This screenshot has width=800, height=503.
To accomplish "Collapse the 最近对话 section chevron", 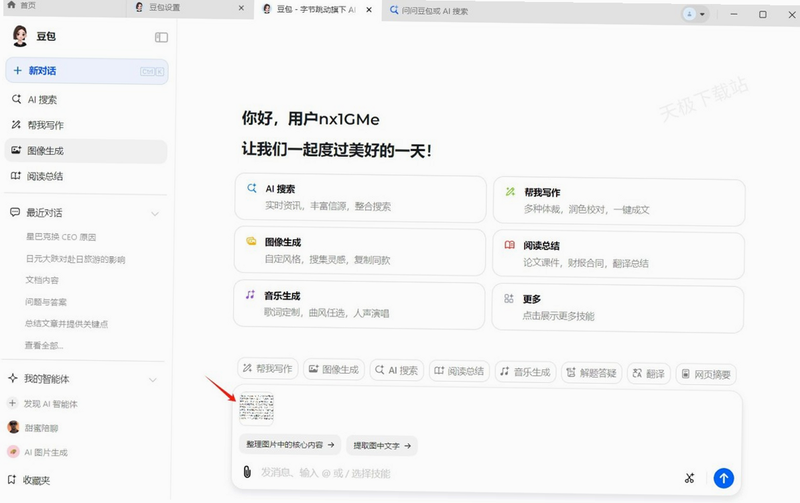I will [x=155, y=214].
